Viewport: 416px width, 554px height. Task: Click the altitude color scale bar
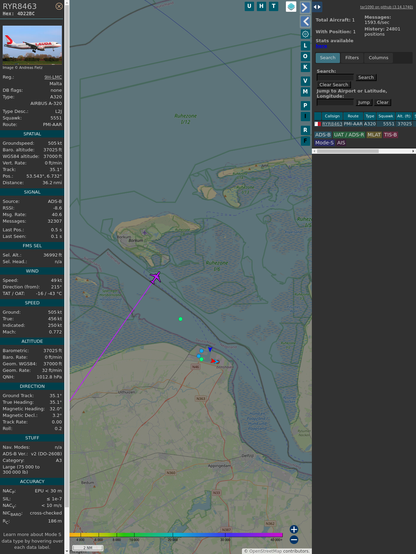[x=176, y=535]
